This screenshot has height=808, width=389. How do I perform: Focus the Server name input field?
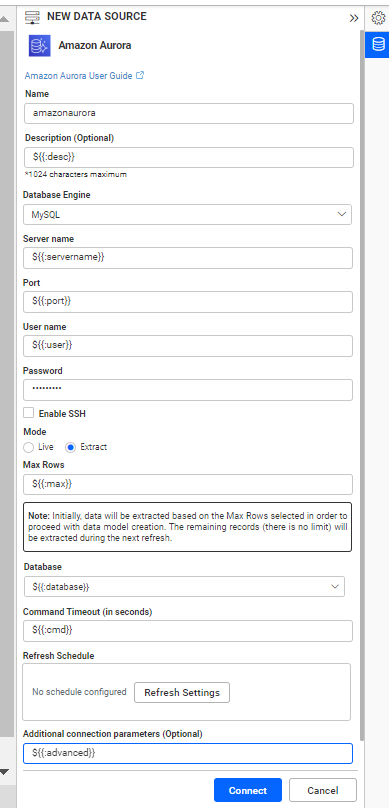(188, 258)
